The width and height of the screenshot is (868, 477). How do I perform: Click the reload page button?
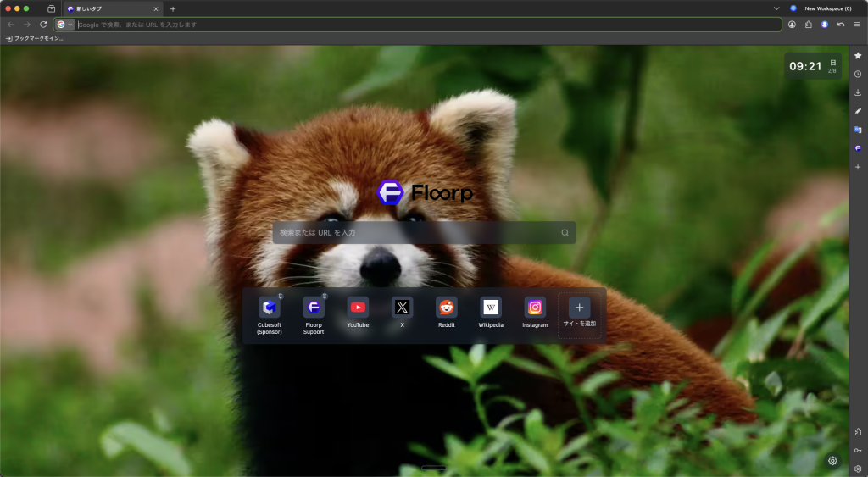43,25
